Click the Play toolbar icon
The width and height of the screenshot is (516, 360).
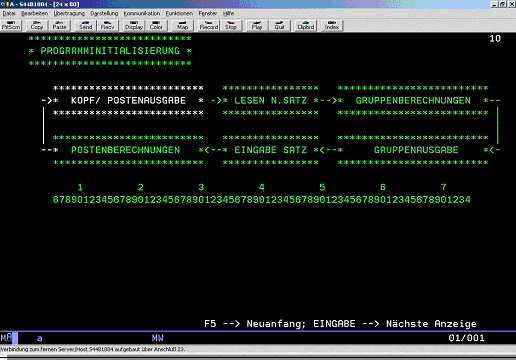click(x=257, y=26)
